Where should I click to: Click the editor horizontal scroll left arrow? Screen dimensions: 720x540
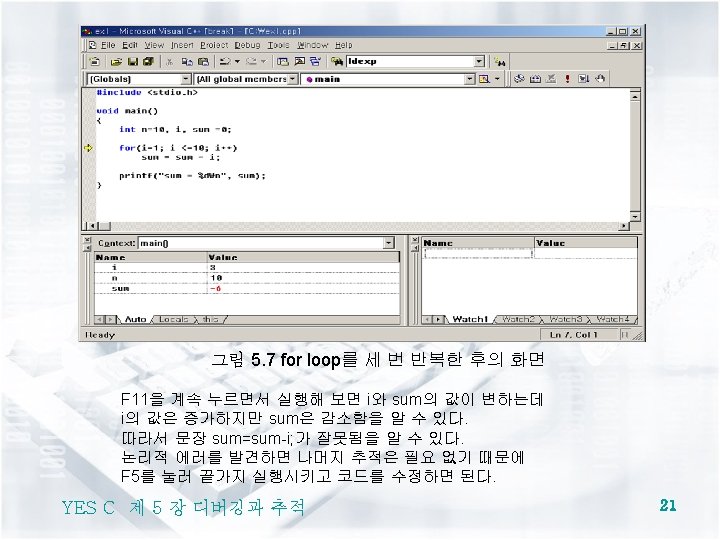92,226
